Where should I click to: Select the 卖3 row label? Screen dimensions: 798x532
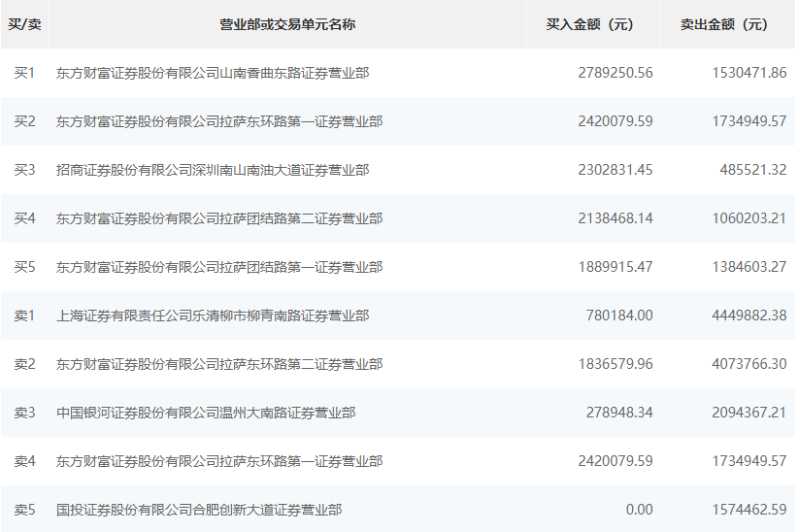24,413
